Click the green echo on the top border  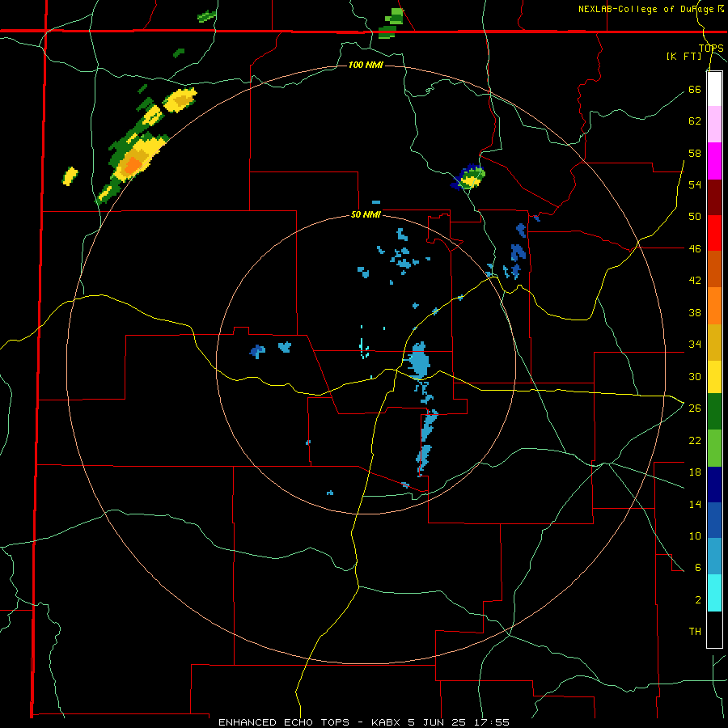click(390, 23)
